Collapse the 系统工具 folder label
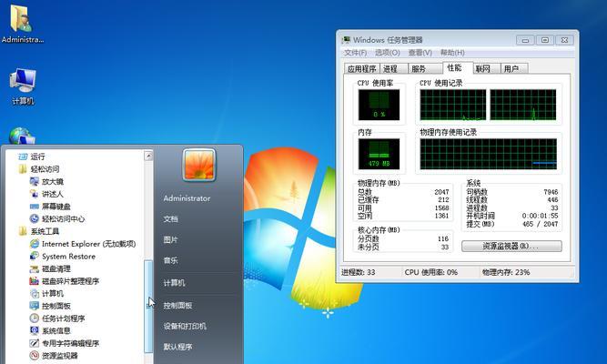 tap(45, 231)
